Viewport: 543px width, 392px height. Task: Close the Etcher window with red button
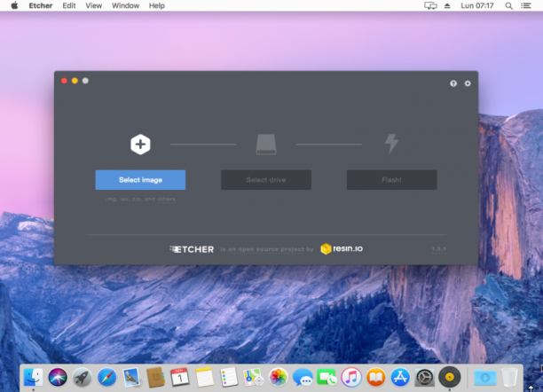coord(64,81)
